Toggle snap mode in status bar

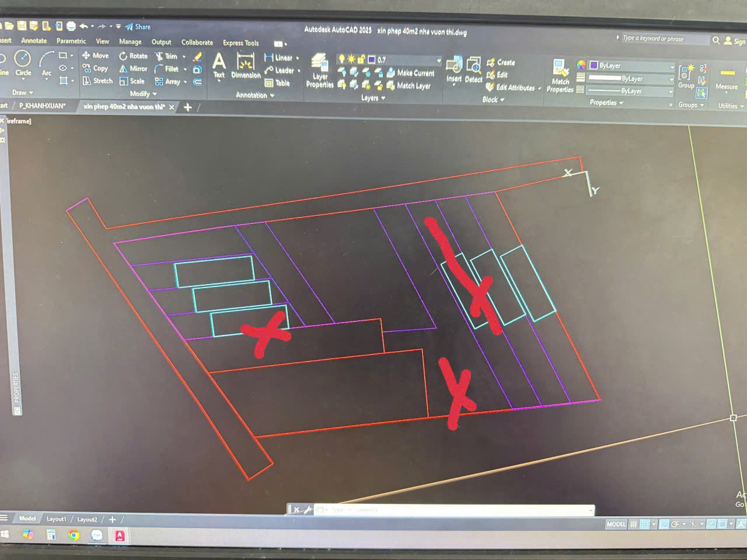(x=645, y=524)
